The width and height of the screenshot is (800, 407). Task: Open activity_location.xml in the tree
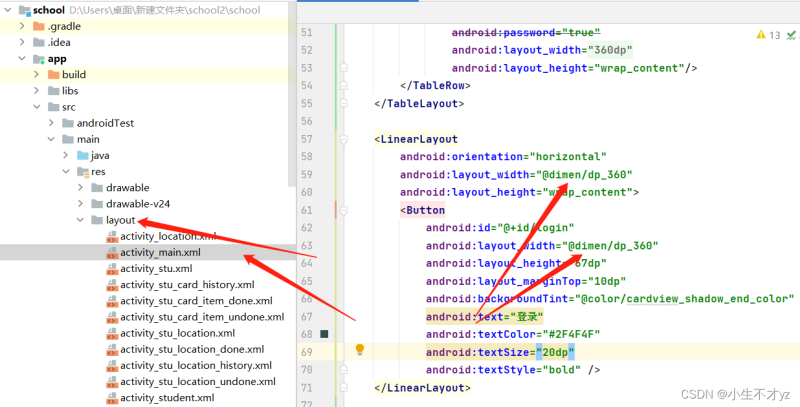(168, 236)
